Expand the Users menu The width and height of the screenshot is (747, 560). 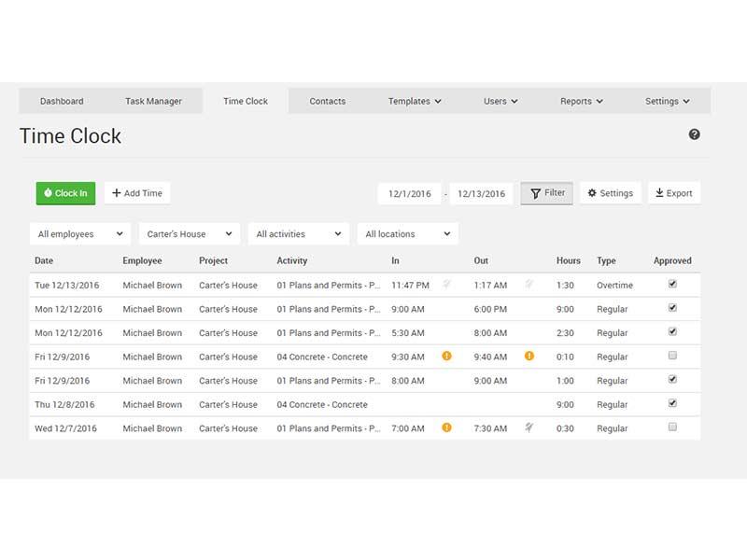coord(500,101)
